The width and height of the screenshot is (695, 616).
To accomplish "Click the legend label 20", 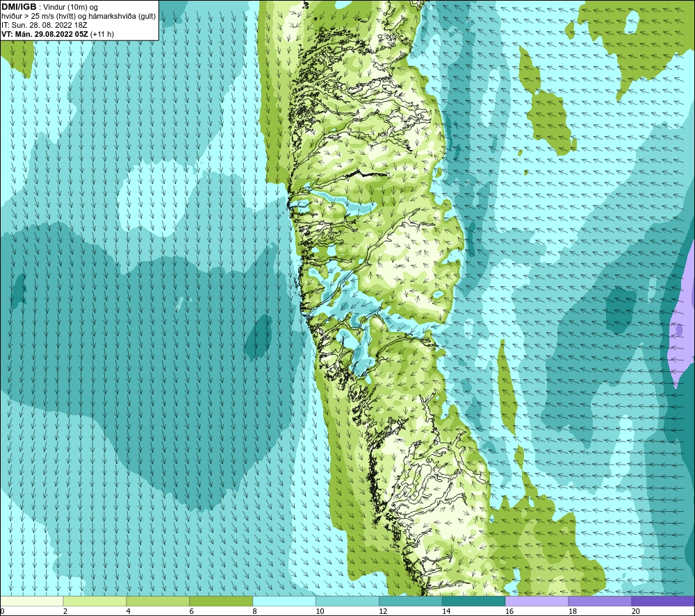I will 636,611.
